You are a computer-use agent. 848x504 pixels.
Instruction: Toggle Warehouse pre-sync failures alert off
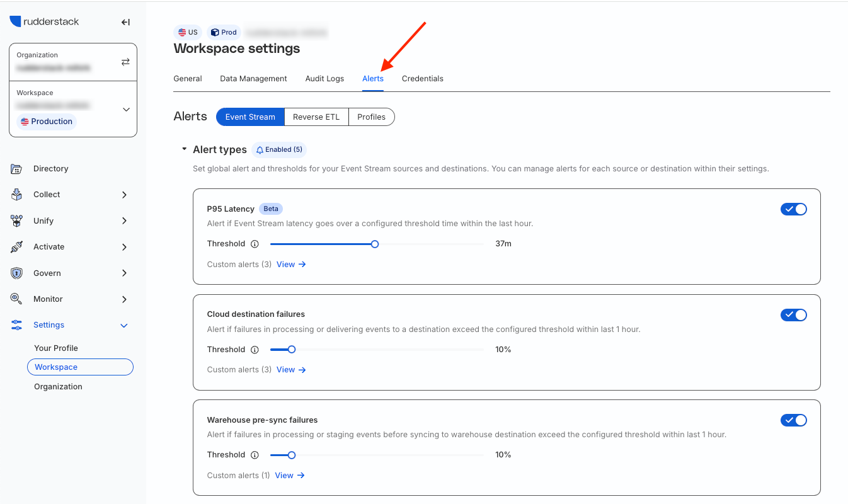793,420
